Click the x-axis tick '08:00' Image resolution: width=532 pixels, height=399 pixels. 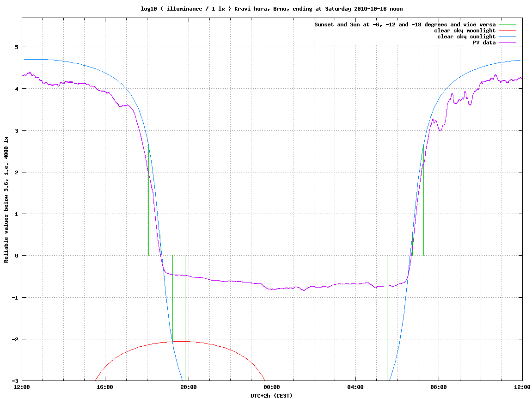(x=439, y=387)
